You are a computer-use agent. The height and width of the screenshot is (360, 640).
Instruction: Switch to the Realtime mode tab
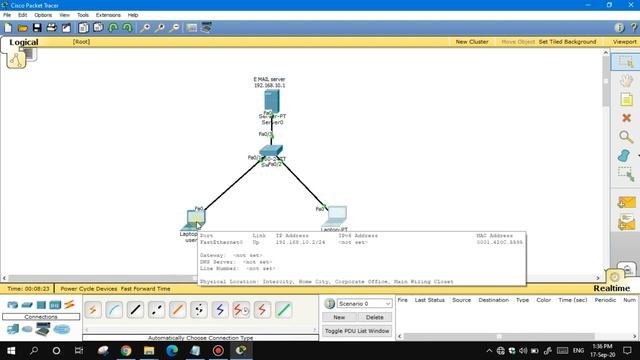click(x=611, y=288)
